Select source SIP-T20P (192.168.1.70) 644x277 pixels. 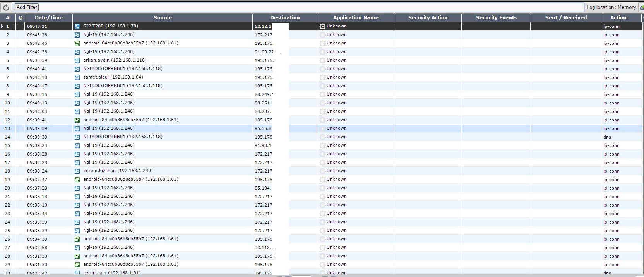pyautogui.click(x=111, y=26)
